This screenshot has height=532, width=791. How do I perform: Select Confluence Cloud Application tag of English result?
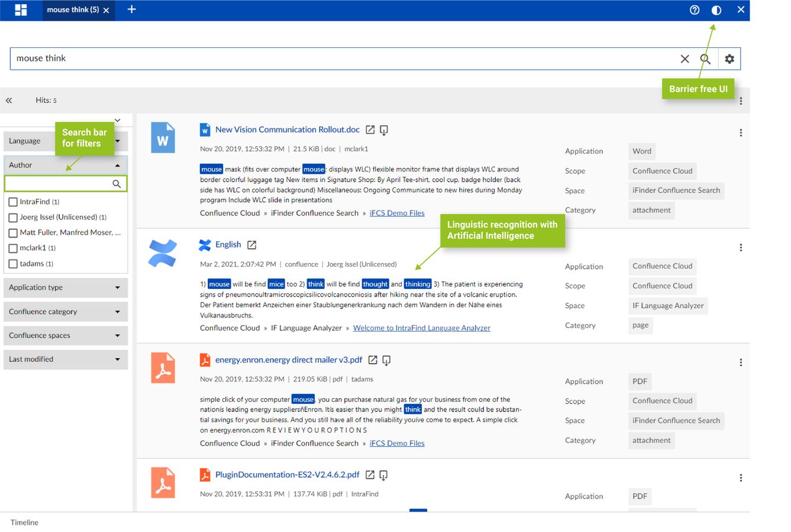pyautogui.click(x=662, y=266)
